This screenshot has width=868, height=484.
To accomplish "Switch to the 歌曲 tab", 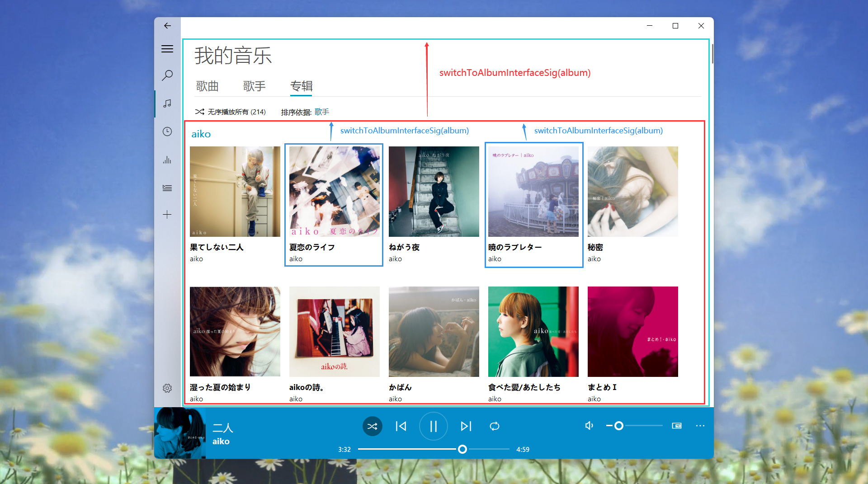I will (208, 86).
